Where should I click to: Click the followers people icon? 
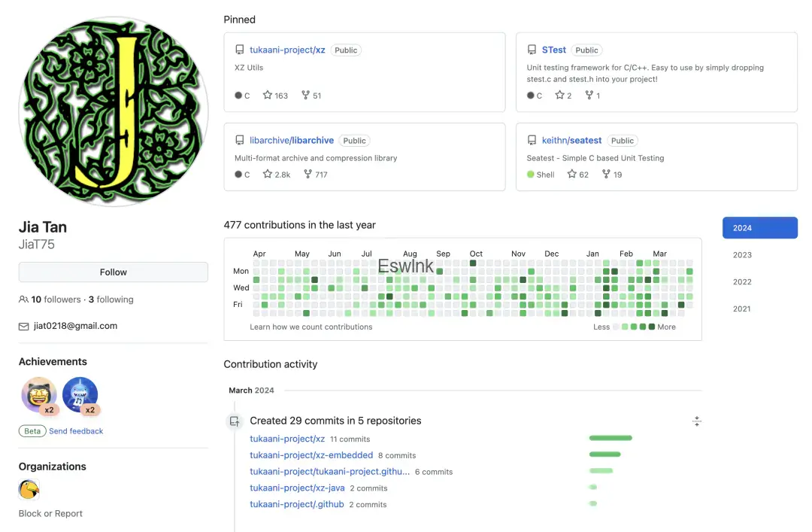click(x=23, y=299)
